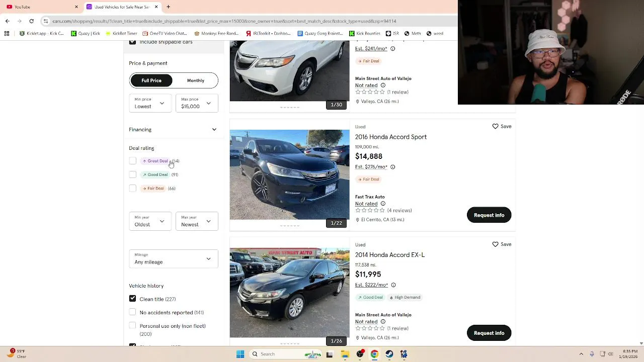644x362 pixels.
Task: Close the YouTube tab
Action: [76, 7]
